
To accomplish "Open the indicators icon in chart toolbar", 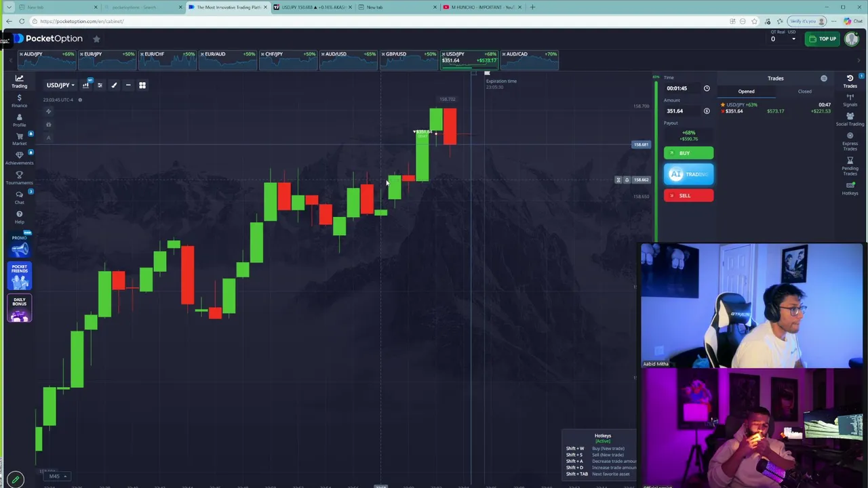I will click(100, 85).
